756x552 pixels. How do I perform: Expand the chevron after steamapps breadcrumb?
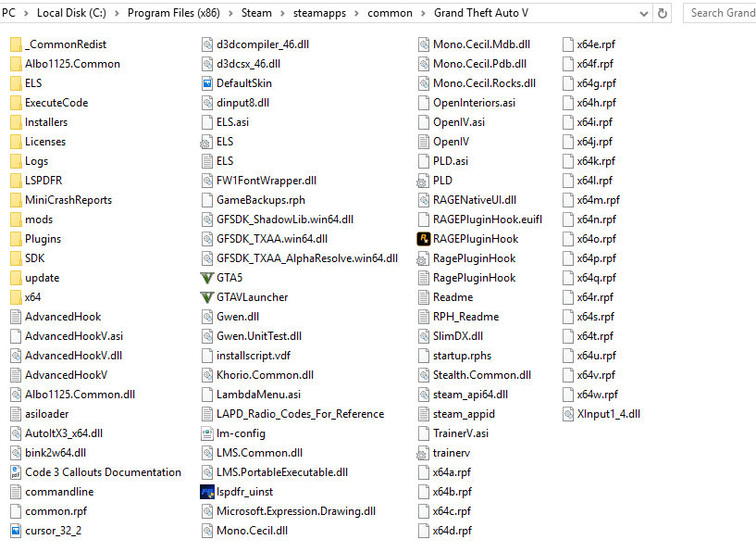pos(356,14)
